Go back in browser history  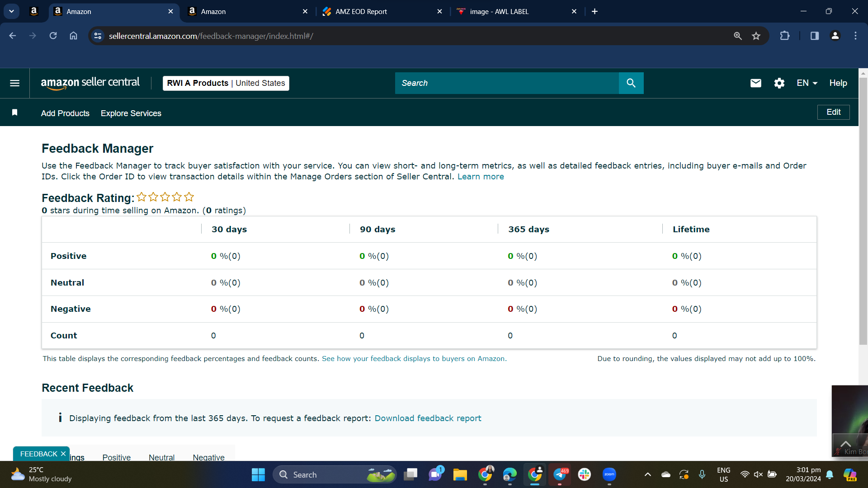tap(12, 36)
